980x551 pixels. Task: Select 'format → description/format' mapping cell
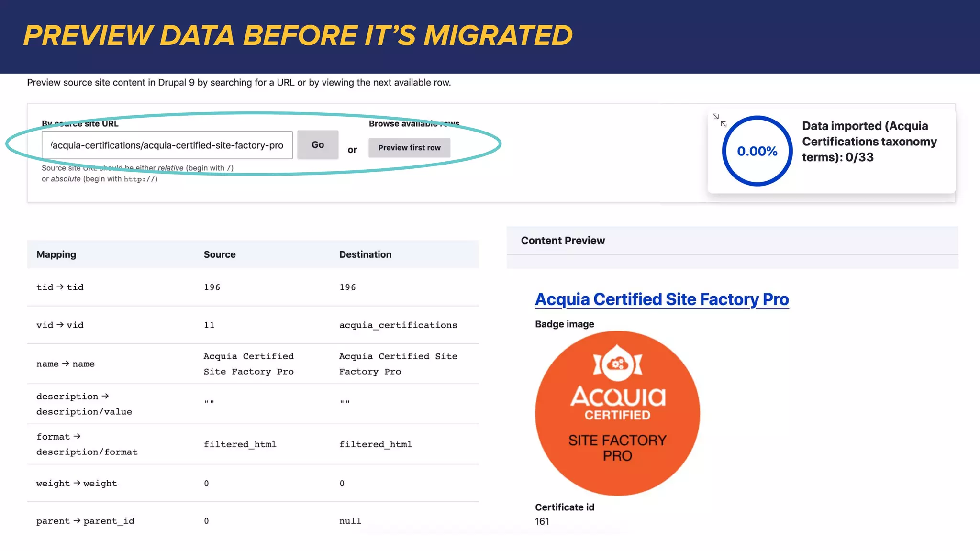[x=87, y=444]
